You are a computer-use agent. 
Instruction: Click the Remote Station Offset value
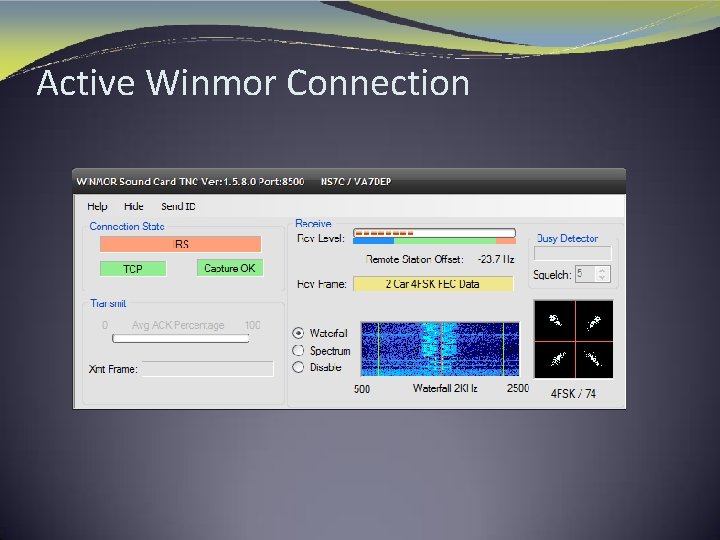[x=496, y=259]
